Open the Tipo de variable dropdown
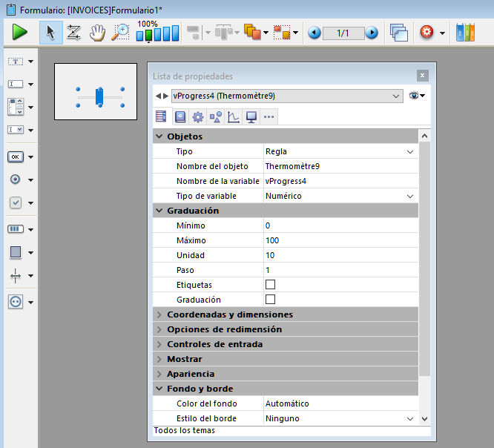The width and height of the screenshot is (494, 448). click(410, 196)
